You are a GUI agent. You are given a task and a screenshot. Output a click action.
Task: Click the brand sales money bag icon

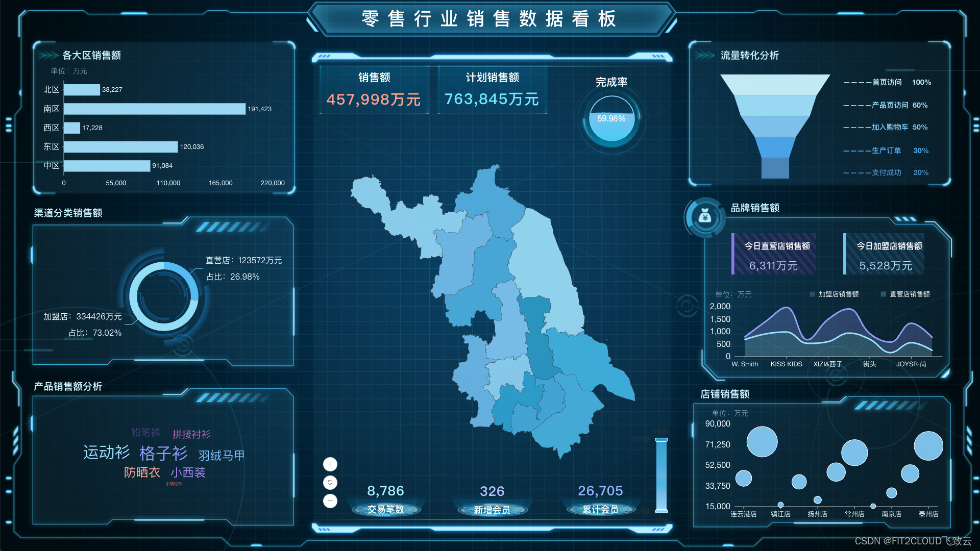tap(705, 217)
